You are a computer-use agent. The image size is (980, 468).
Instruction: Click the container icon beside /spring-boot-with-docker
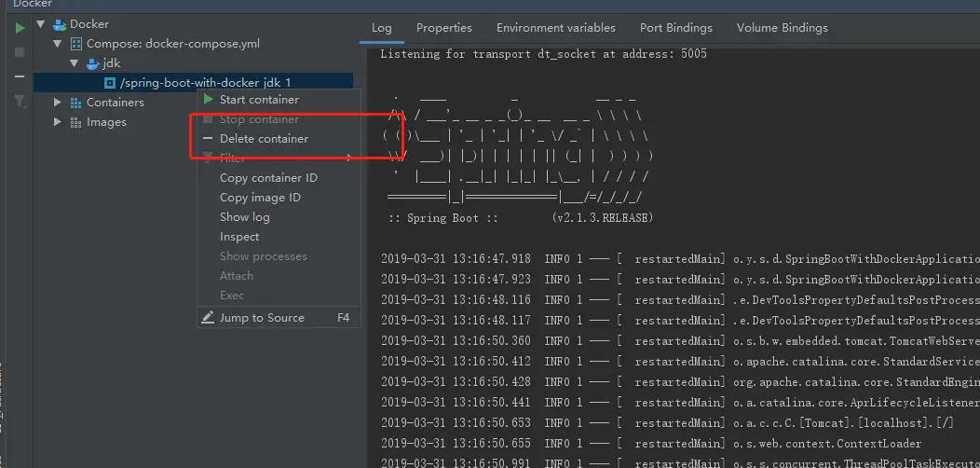point(110,83)
